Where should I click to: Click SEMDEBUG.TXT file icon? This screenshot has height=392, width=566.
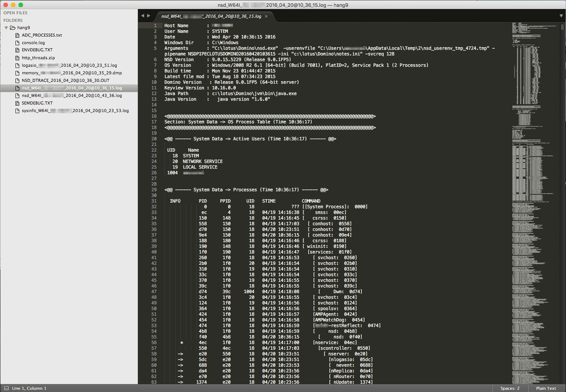[x=17, y=103]
